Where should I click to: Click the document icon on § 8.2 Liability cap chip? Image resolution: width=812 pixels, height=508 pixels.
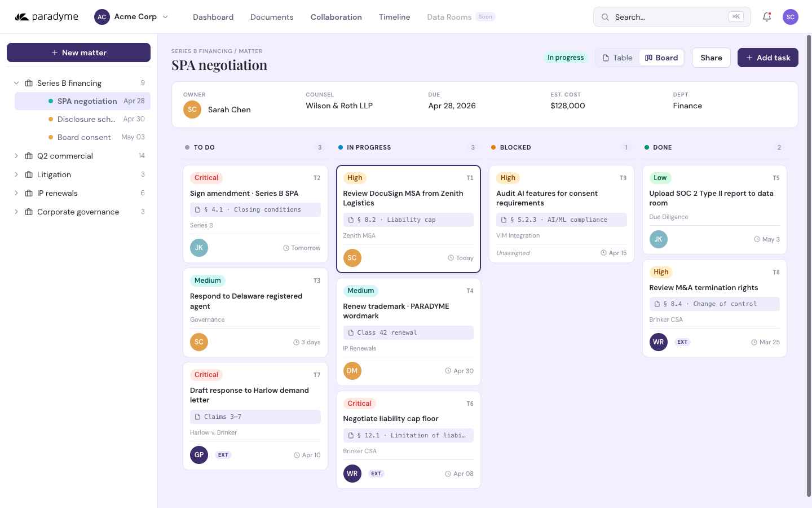[x=351, y=220]
